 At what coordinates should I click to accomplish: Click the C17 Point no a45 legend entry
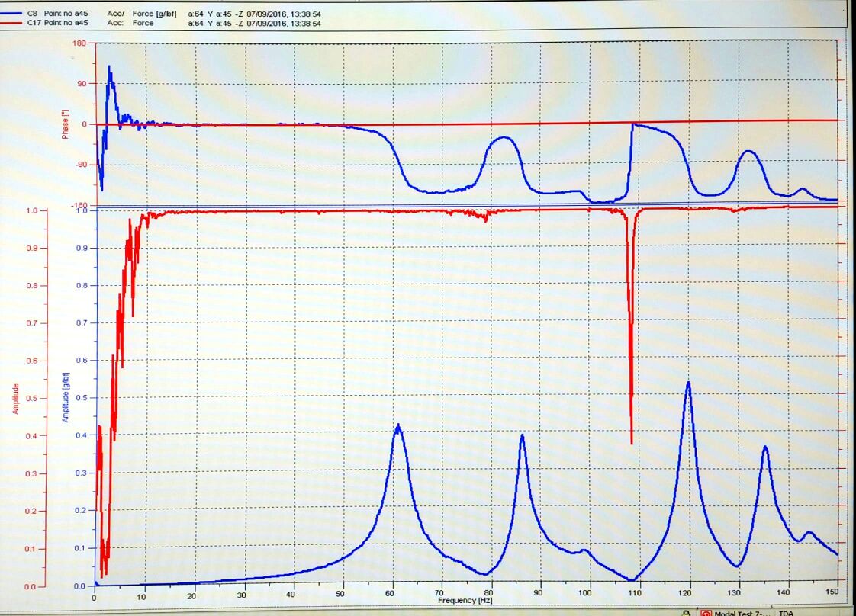point(57,23)
